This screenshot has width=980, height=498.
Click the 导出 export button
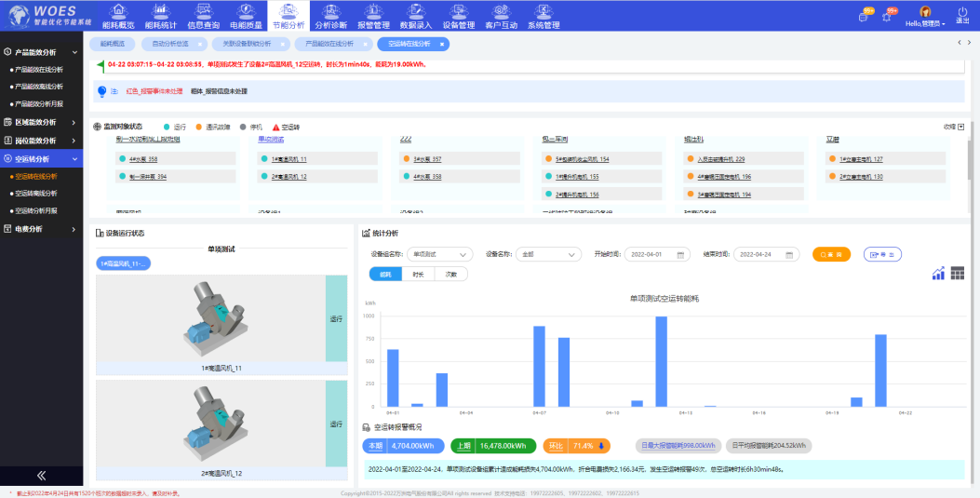click(881, 254)
